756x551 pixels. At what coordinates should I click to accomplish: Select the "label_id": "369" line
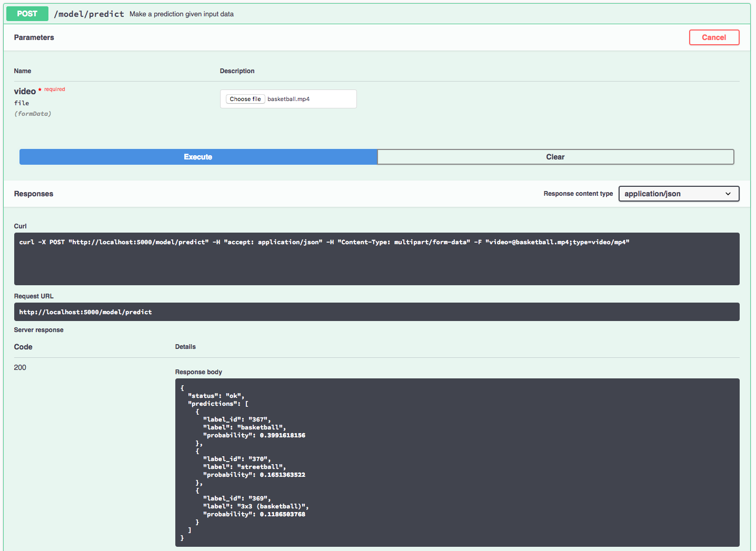237,498
